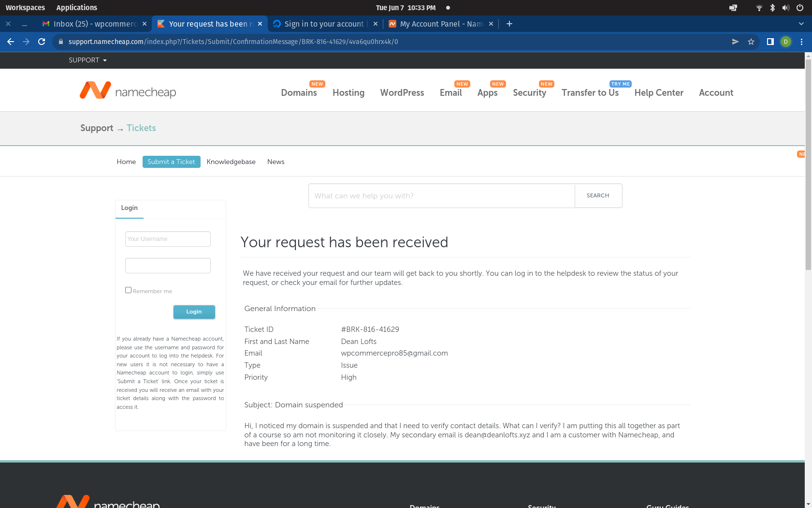
Task: Click the site lock icon in address bar
Action: tap(61, 42)
